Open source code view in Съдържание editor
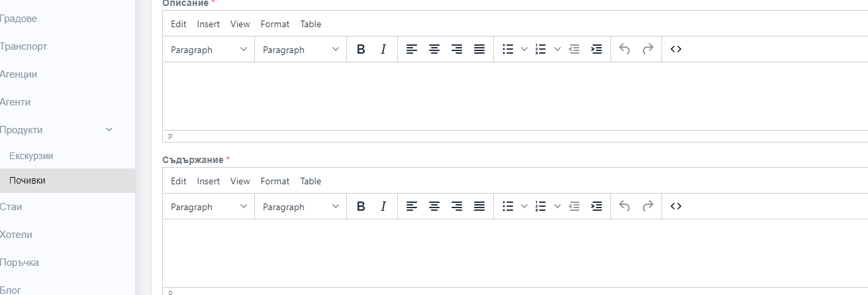Screen dimensions: 868x295 675,206
